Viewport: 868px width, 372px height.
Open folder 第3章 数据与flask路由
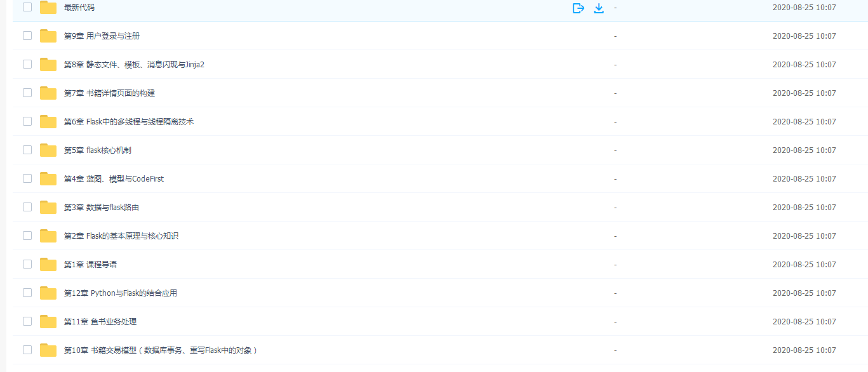(102, 208)
